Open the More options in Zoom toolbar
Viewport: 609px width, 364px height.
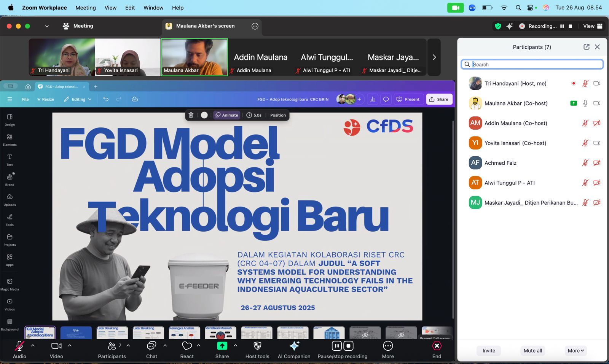[x=388, y=350]
